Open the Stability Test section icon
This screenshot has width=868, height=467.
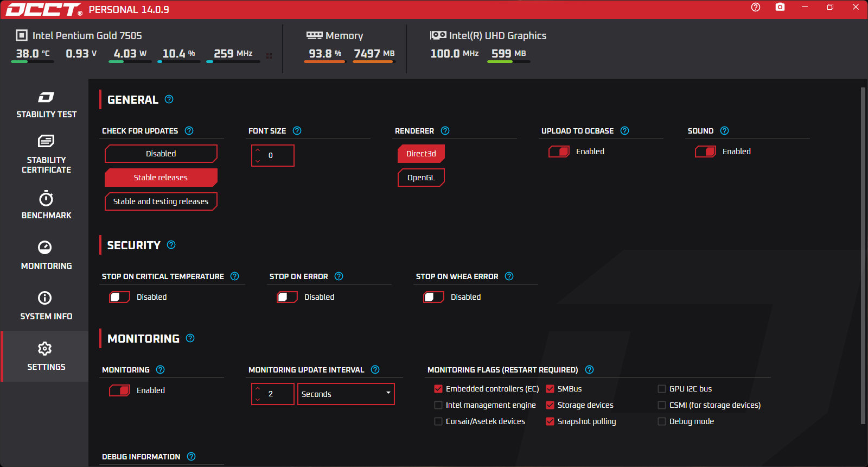[46, 97]
